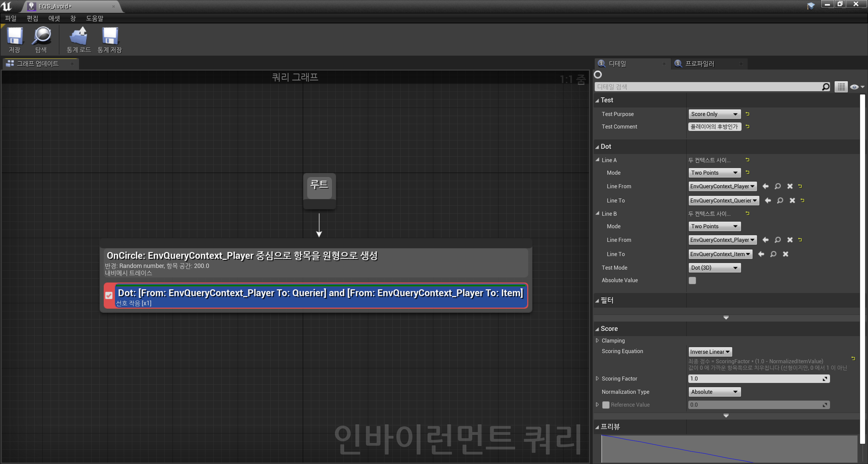Click the 통계 저장 toolbar icon

pos(110,37)
